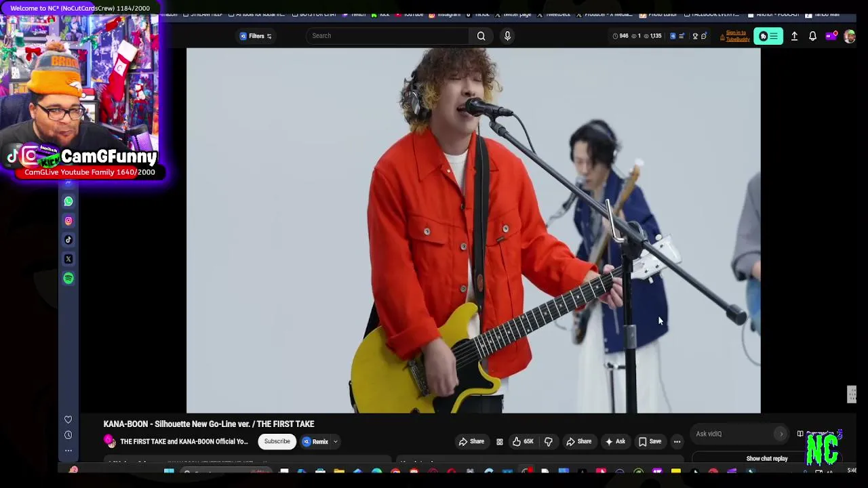Image resolution: width=868 pixels, height=488 pixels.
Task: Click the video player showing KANA-BOON performance
Action: point(473,230)
